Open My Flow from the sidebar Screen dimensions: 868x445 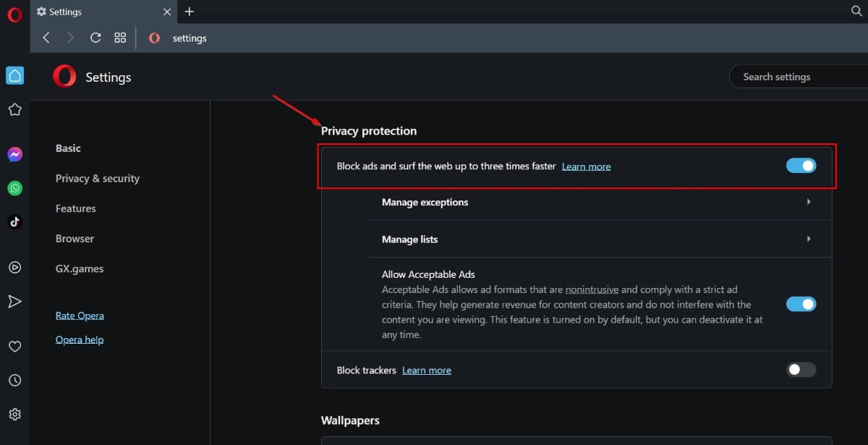pos(14,301)
